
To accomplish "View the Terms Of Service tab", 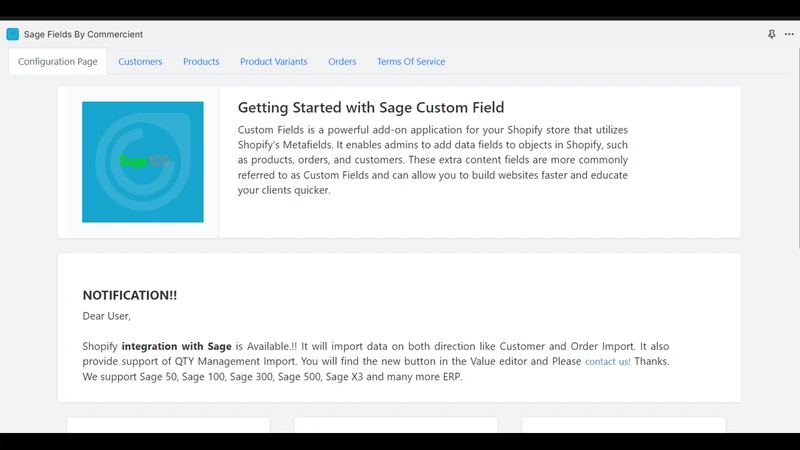I will click(411, 61).
